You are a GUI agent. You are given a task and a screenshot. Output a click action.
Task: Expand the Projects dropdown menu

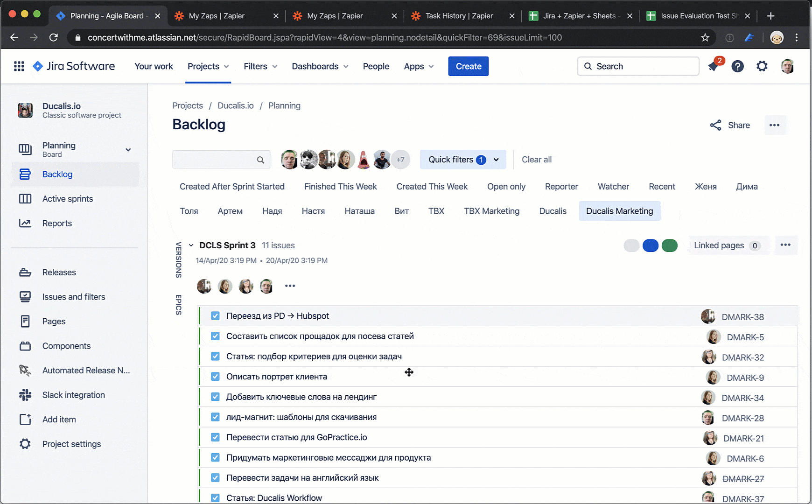tap(208, 66)
